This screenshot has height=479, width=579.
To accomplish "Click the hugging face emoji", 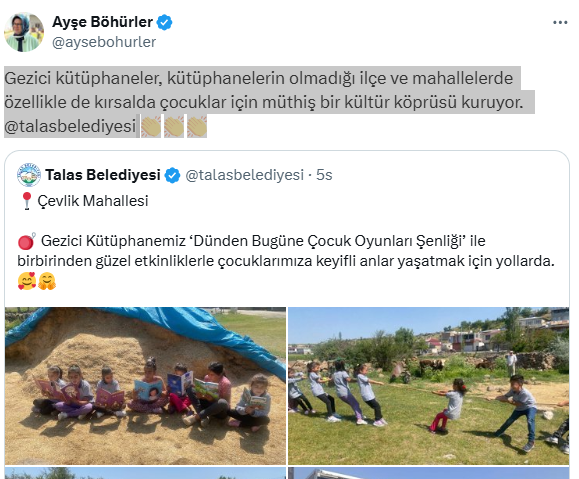I will [47, 281].
